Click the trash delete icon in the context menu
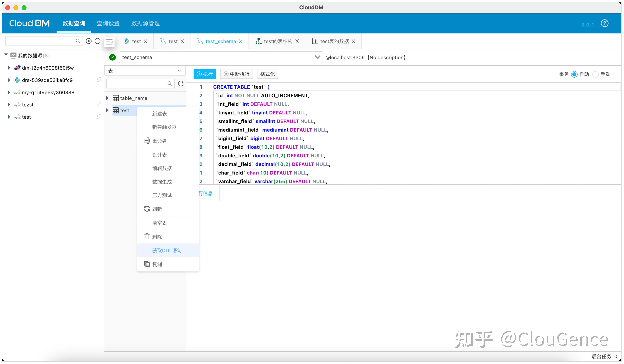Image resolution: width=624 pixels, height=364 pixels. pyautogui.click(x=147, y=236)
